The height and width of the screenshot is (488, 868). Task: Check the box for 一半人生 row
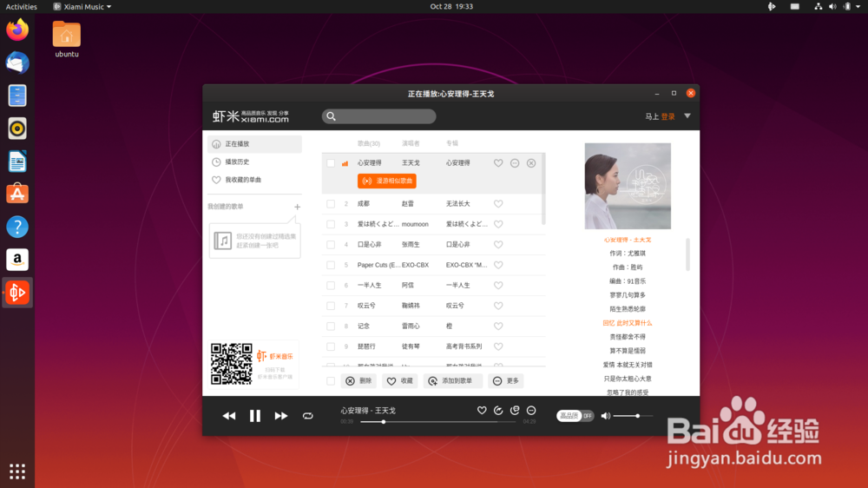point(331,286)
